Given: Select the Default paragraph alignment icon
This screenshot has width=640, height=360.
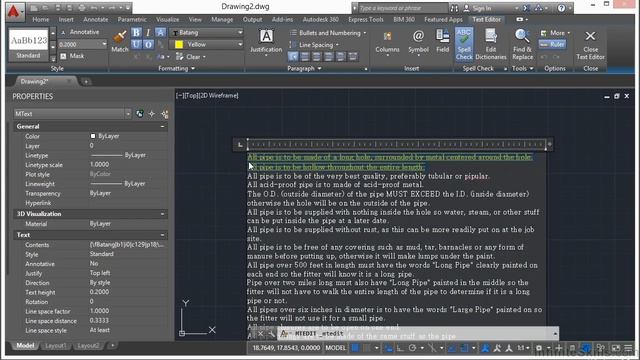Looking at the screenshot, I should coord(293,56).
